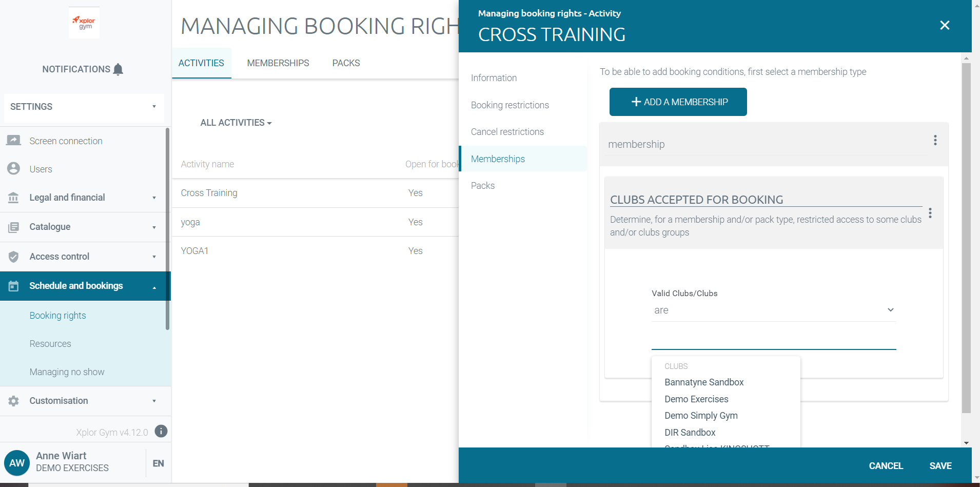The width and height of the screenshot is (980, 487).
Task: Click the Xplor gym logo
Action: coord(84,23)
